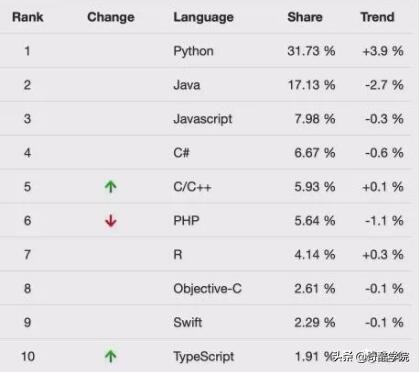Click the Change column header
The height and width of the screenshot is (372, 419).
(x=111, y=17)
